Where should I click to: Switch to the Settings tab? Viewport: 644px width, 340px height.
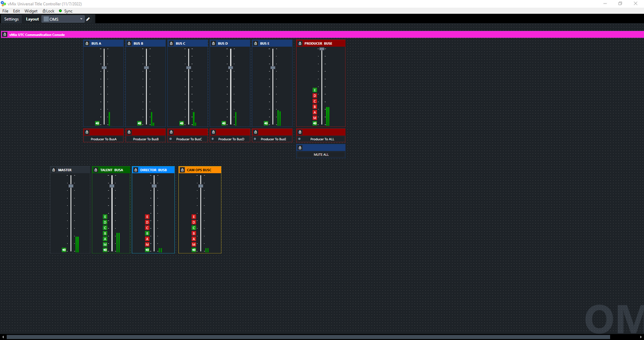[x=11, y=19]
